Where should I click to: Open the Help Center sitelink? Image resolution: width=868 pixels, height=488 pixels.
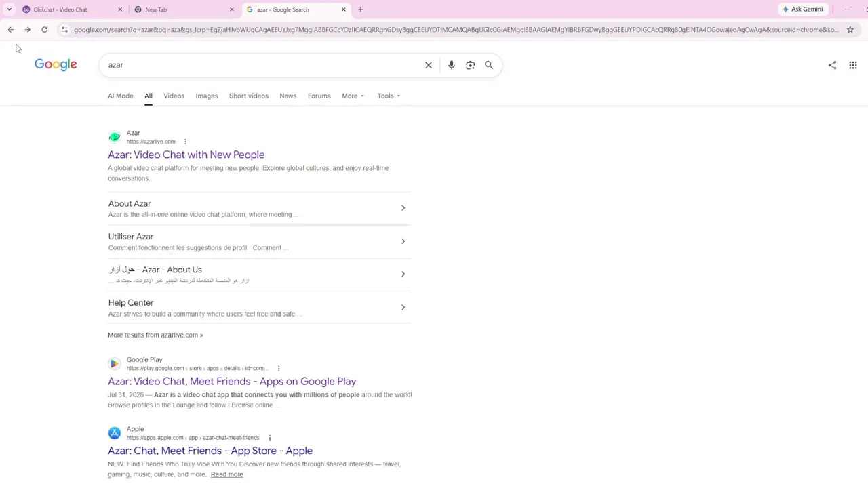131,303
